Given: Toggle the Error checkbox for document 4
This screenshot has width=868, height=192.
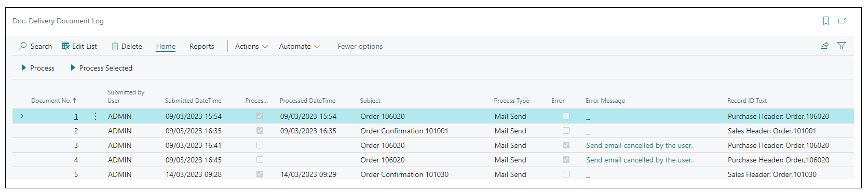Looking at the screenshot, I should coord(566,160).
